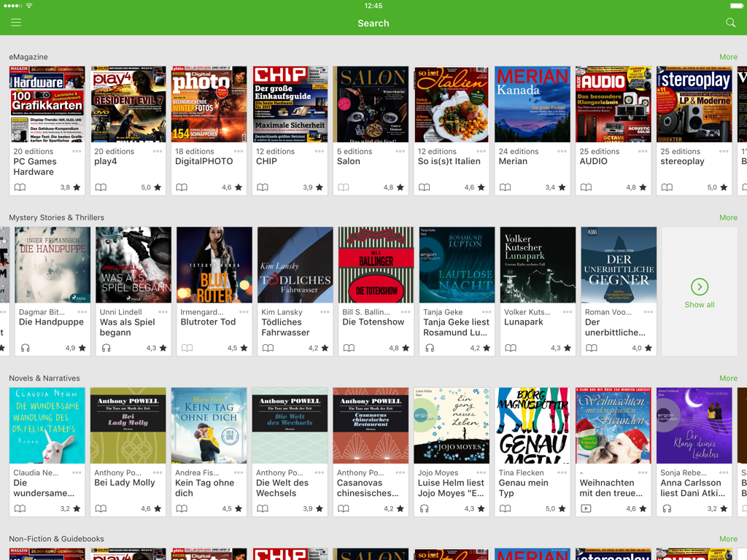Select the eMagazine section heading
747x560 pixels.
28,57
